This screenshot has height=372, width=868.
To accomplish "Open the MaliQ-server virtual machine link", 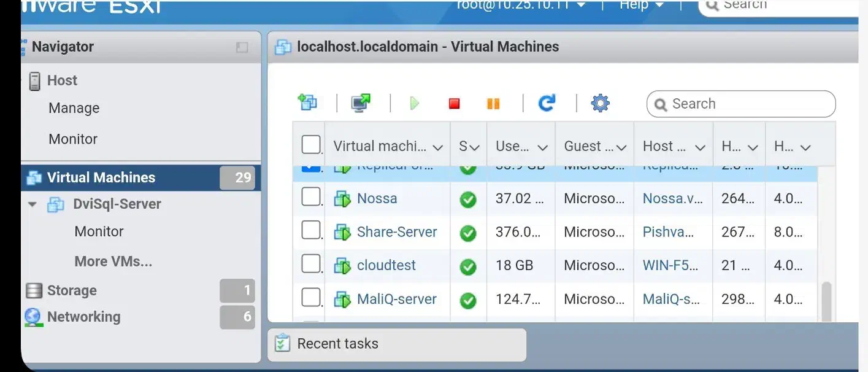I will tap(396, 299).
